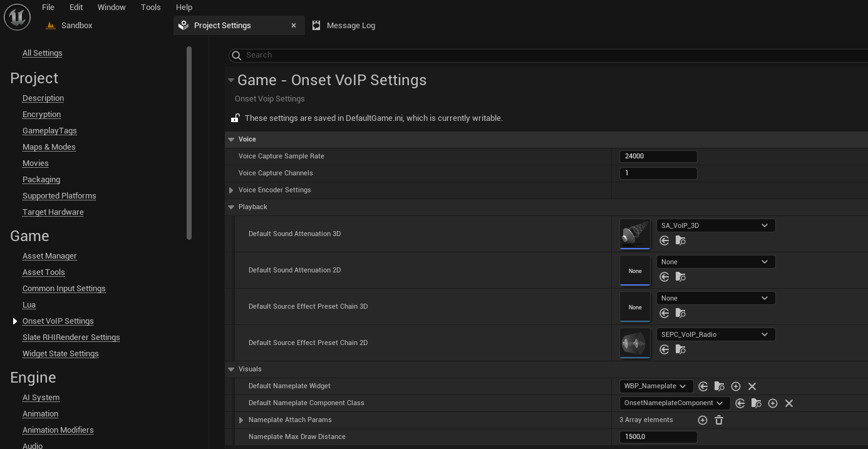Browse to Default Sound Attenuation 2D asset
868x449 pixels.
tap(681, 277)
